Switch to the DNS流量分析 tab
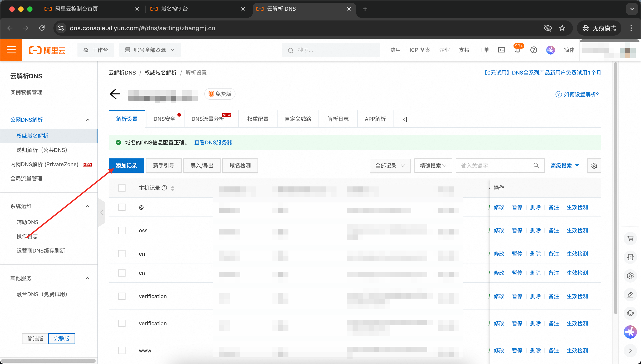641x364 pixels. pyautogui.click(x=211, y=119)
